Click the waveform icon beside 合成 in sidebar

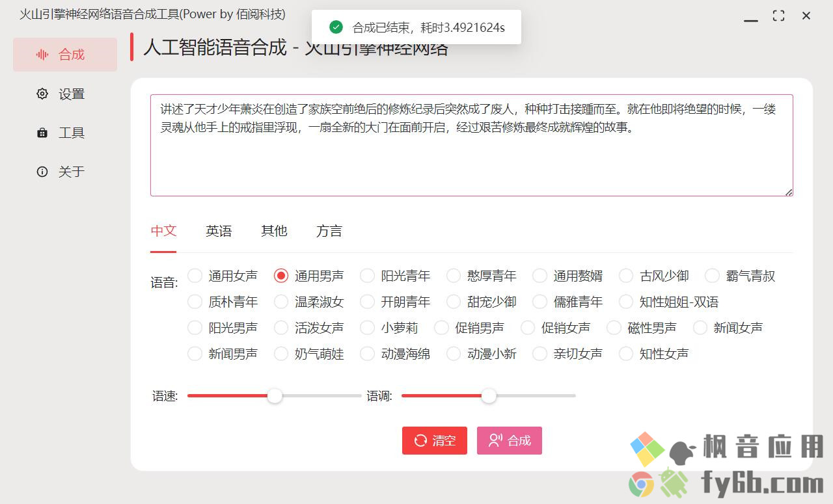click(x=42, y=55)
